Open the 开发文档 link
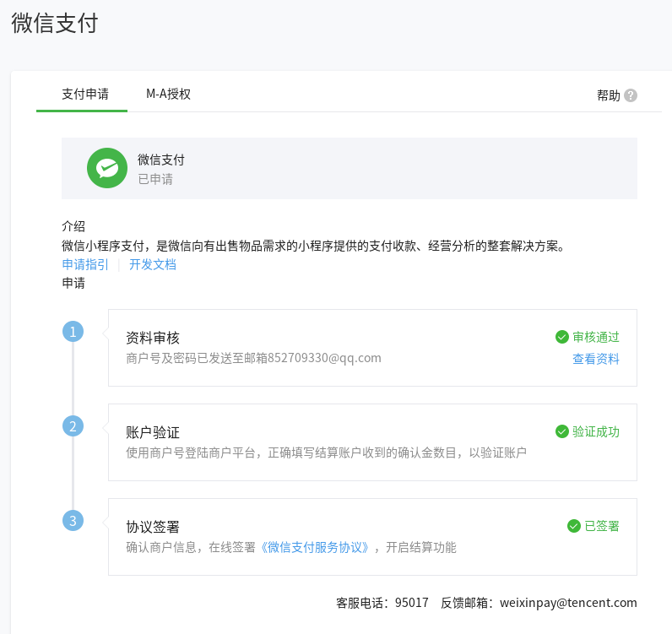Screen dimensions: 672x634 click(153, 264)
